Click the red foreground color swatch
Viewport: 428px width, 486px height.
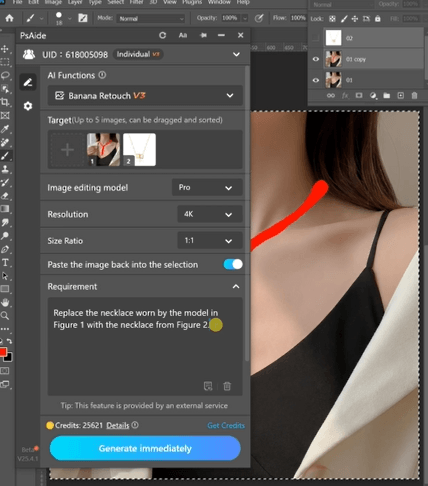click(x=3, y=352)
